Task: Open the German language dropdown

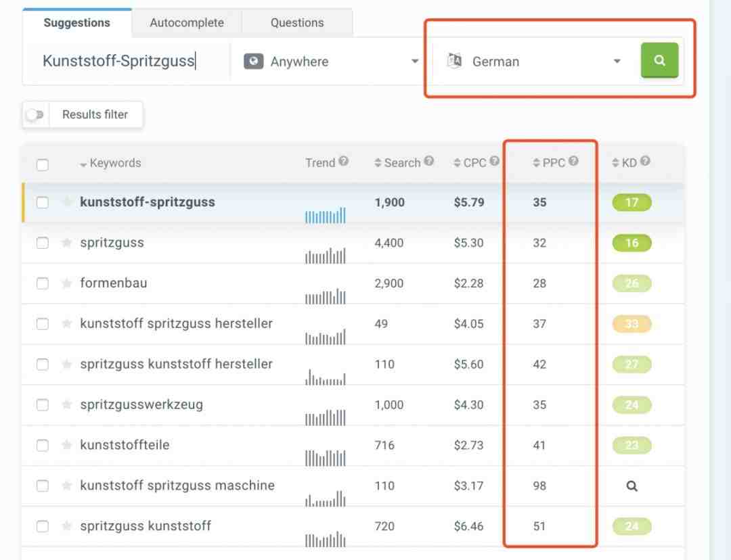Action: click(534, 62)
